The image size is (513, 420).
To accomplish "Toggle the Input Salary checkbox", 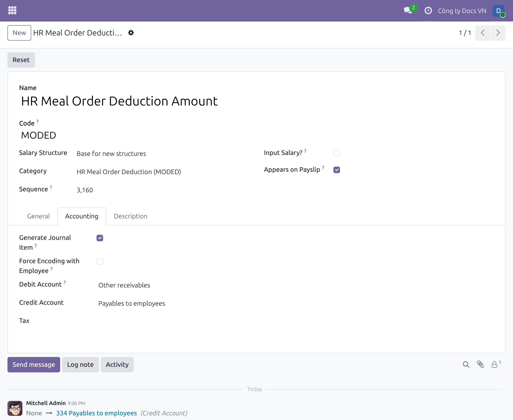I will tap(336, 153).
